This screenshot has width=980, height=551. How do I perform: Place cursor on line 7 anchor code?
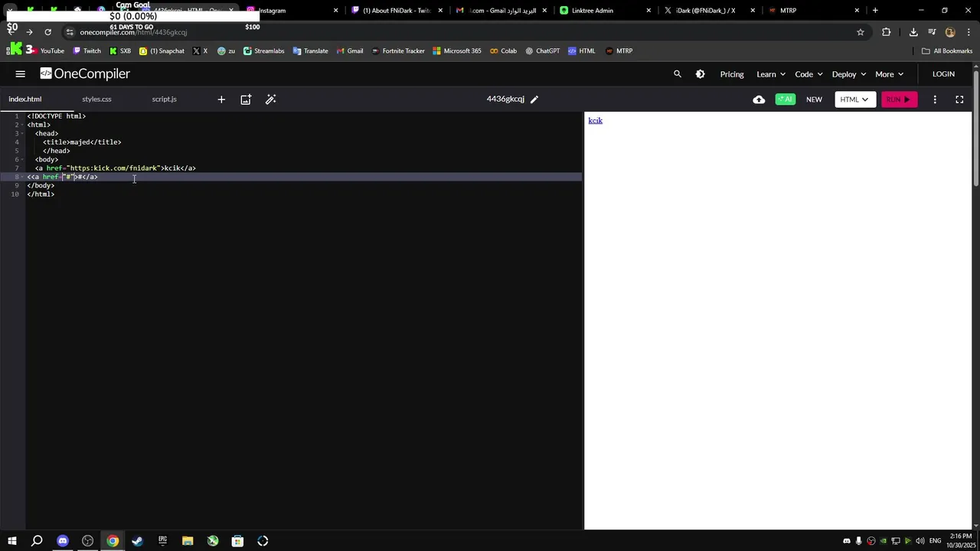point(115,168)
